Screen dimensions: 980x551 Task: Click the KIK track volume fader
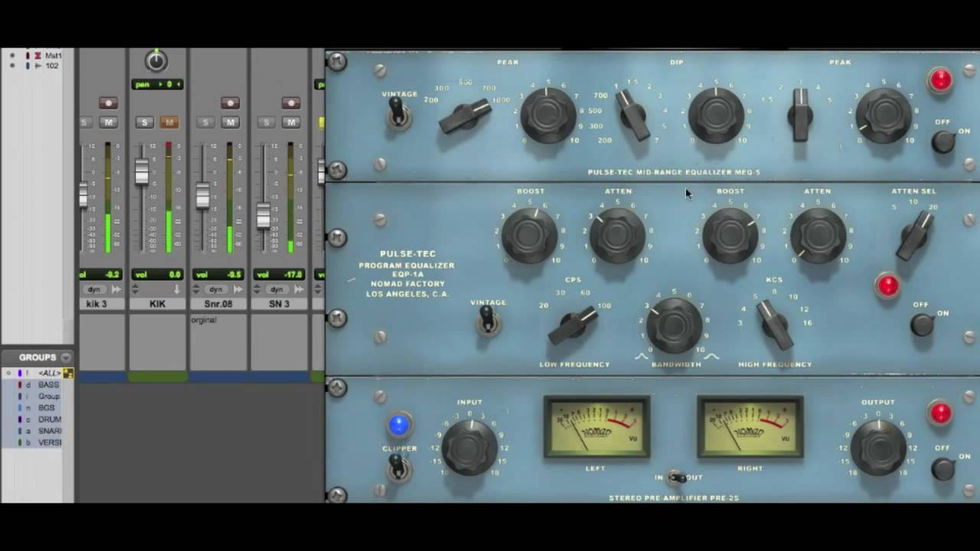142,171
